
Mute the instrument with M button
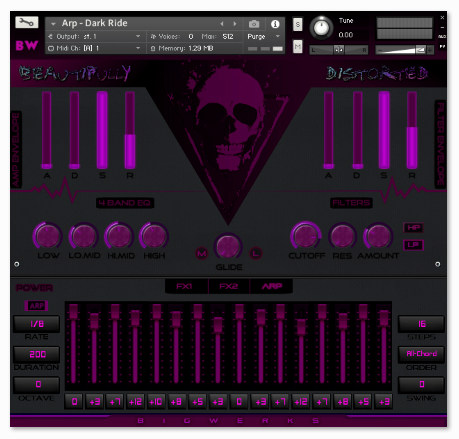point(298,46)
